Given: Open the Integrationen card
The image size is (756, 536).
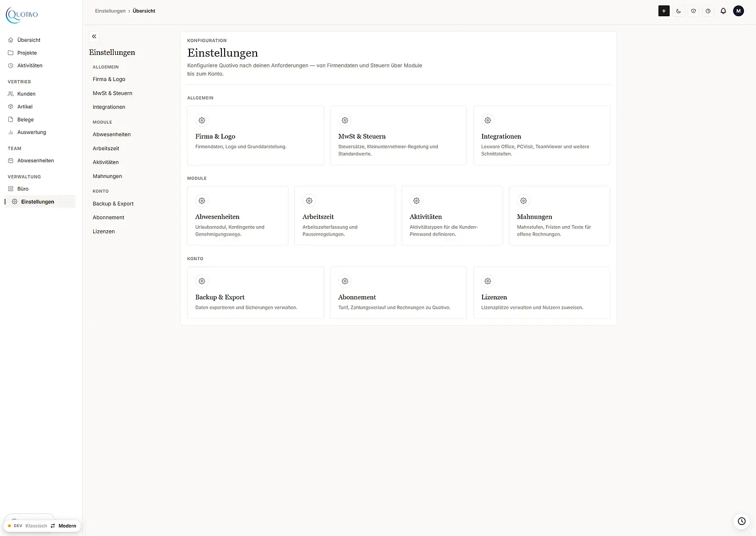Looking at the screenshot, I should coord(541,136).
